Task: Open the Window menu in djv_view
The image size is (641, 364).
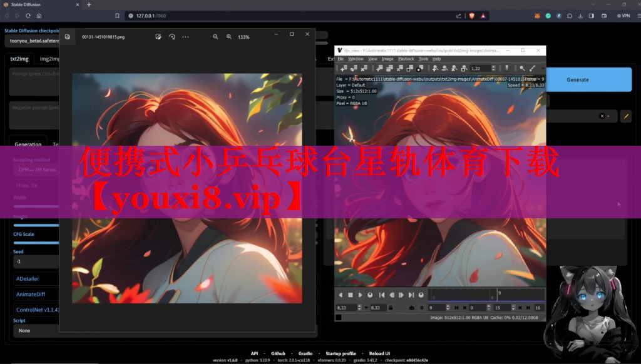Action: click(356, 59)
